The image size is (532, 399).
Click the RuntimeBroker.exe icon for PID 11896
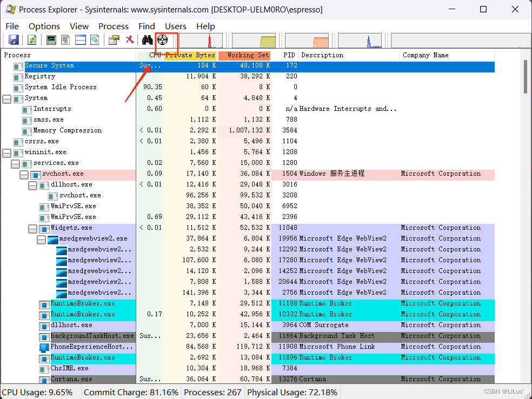(x=44, y=359)
